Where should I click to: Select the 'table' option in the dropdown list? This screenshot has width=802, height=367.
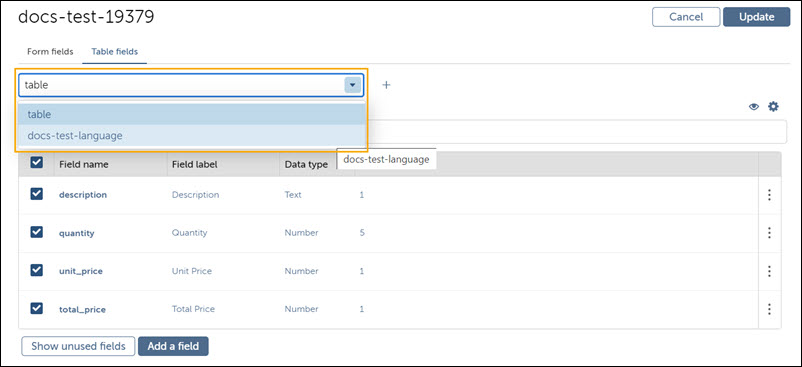tap(192, 114)
